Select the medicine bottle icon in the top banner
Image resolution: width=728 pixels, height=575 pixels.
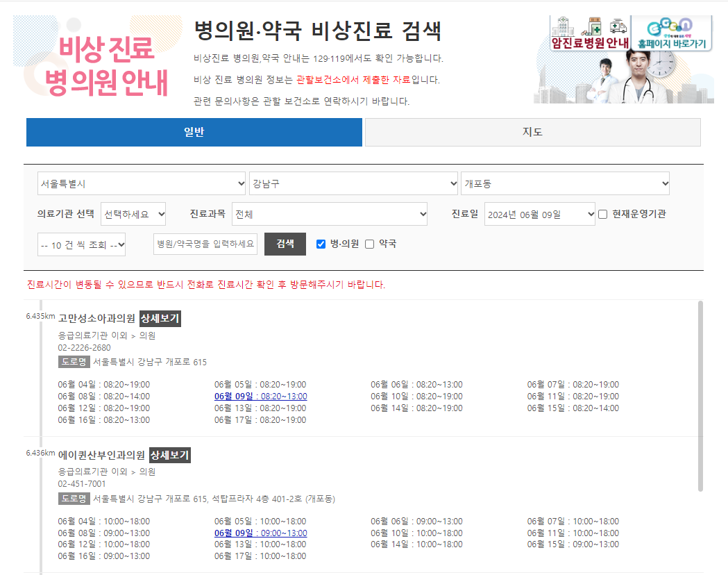(595, 26)
